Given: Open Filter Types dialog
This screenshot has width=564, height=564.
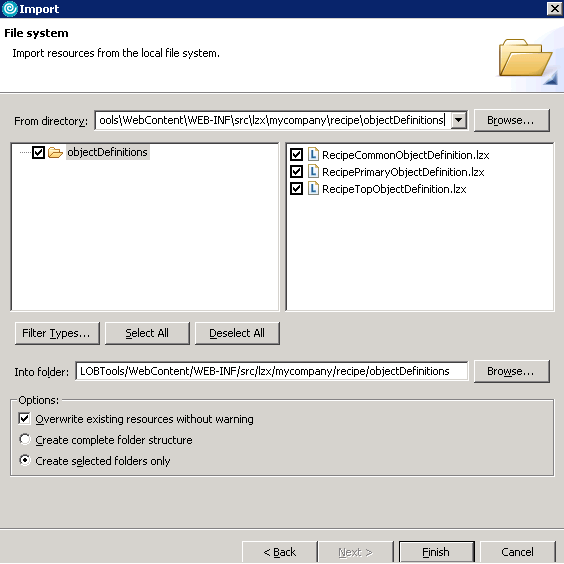Looking at the screenshot, I should [x=57, y=333].
